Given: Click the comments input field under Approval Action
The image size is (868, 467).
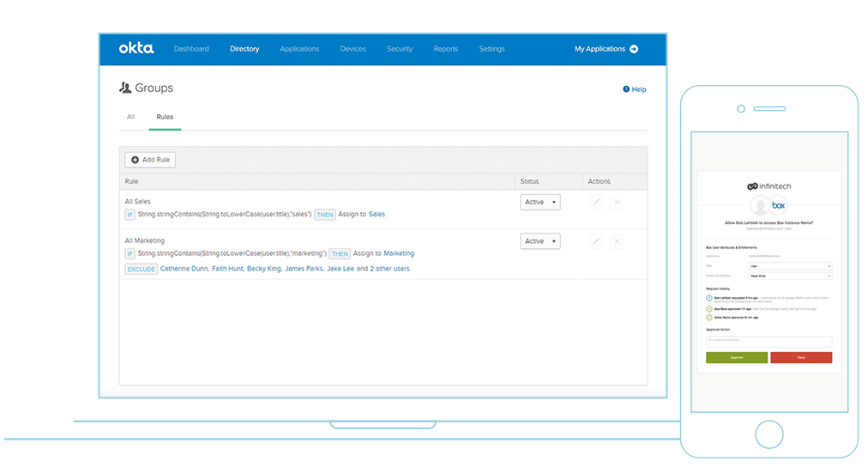Looking at the screenshot, I should (769, 341).
